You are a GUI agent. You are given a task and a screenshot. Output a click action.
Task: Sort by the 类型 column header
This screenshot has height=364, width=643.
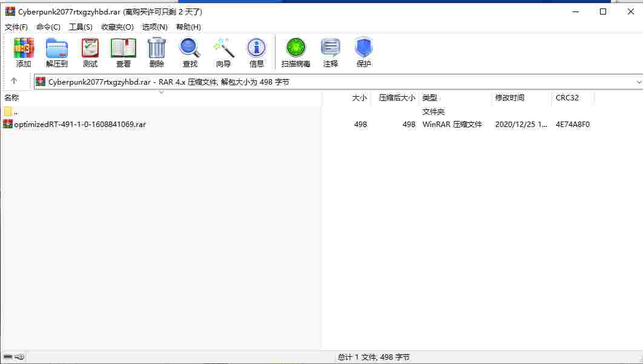[430, 98]
